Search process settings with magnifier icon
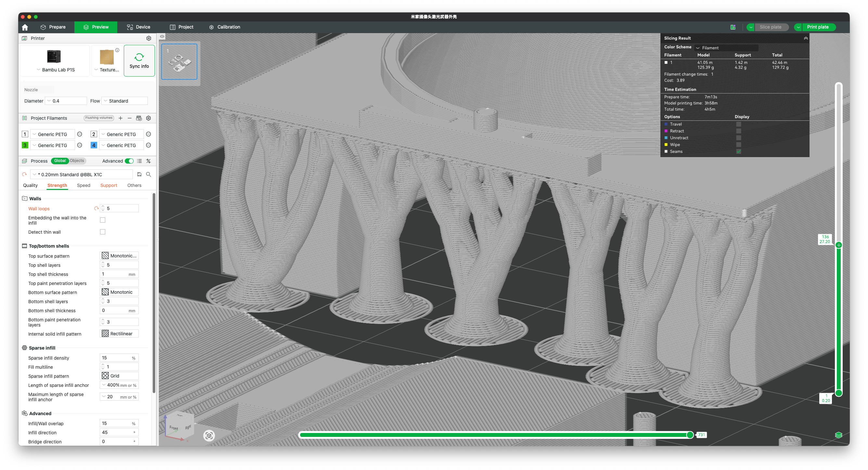 pos(148,174)
